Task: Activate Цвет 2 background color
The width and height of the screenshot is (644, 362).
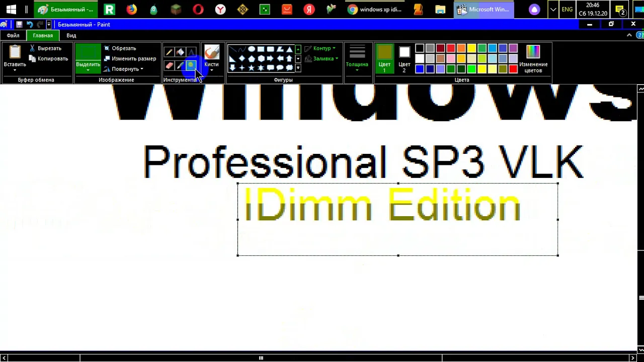Action: tap(405, 59)
